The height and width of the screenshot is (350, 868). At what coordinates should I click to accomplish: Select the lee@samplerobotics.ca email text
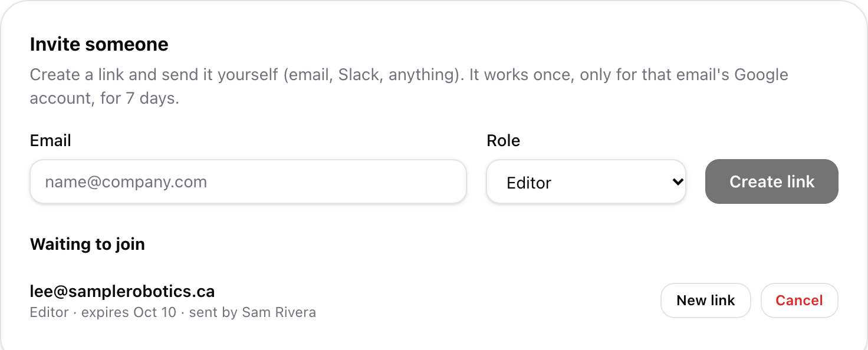click(122, 291)
